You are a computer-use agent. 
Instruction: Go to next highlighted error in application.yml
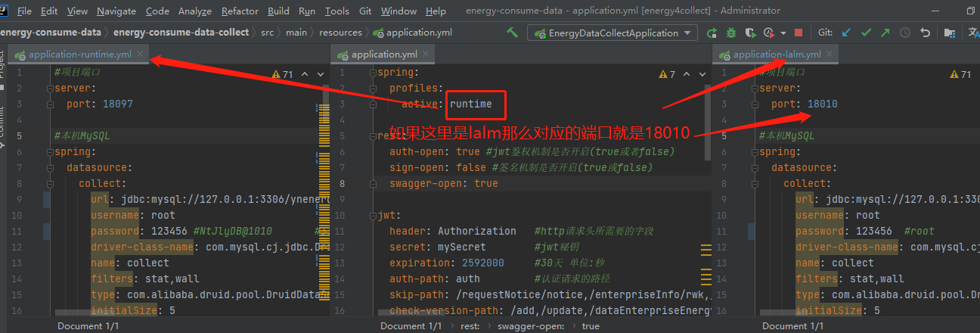701,74
